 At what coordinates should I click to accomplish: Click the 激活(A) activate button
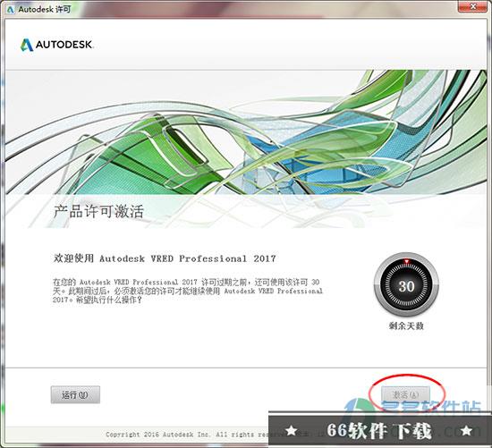tap(405, 394)
